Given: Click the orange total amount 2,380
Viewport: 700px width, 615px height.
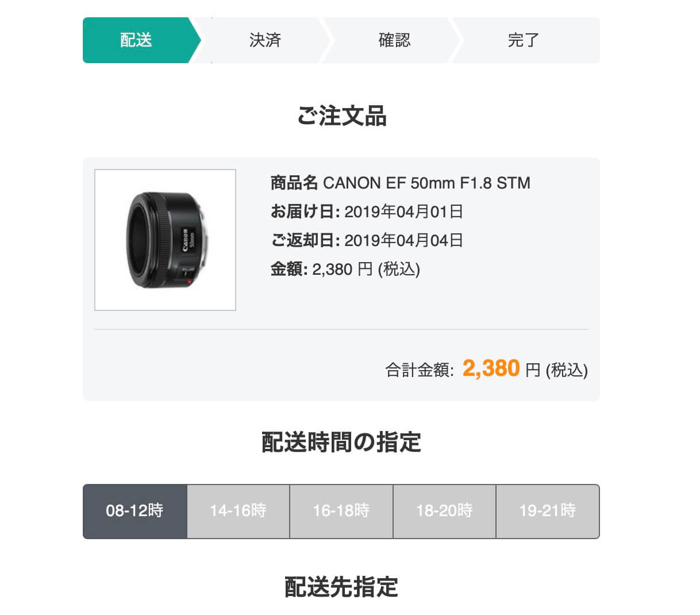Looking at the screenshot, I should pyautogui.click(x=491, y=368).
